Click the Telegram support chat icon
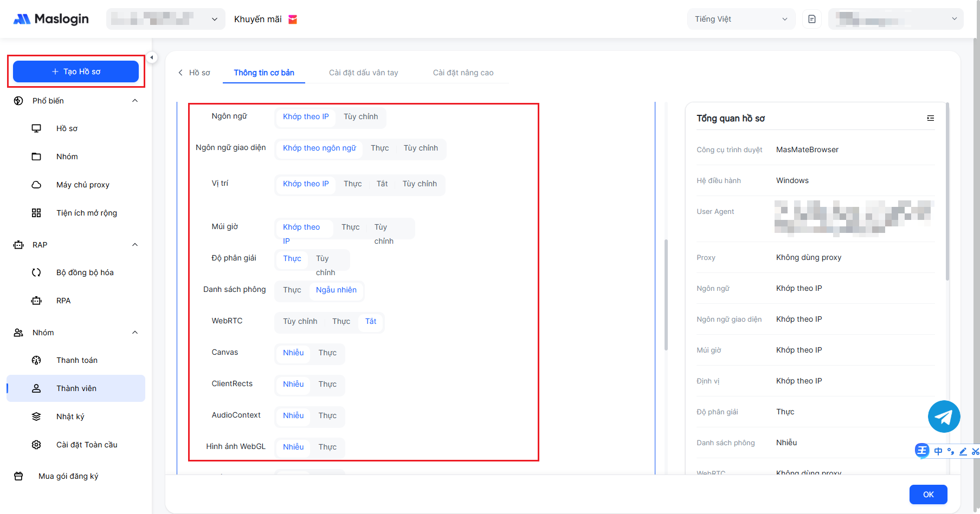 click(944, 417)
